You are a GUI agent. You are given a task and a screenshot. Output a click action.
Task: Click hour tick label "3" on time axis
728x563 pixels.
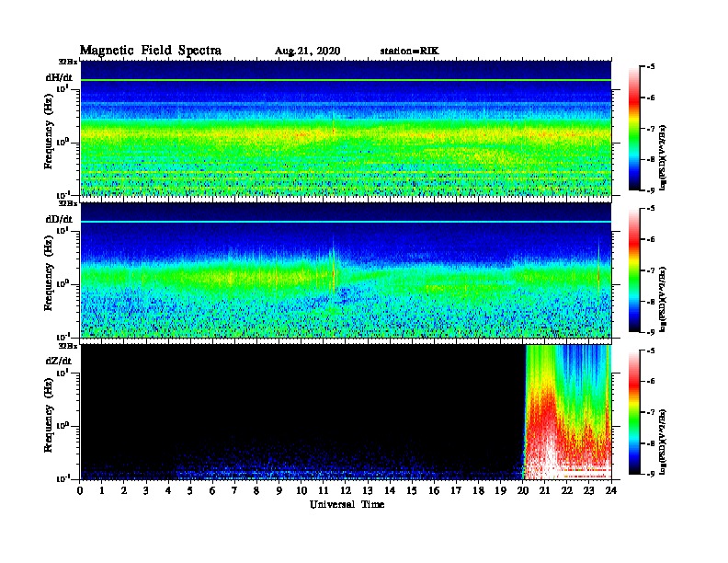click(x=146, y=490)
